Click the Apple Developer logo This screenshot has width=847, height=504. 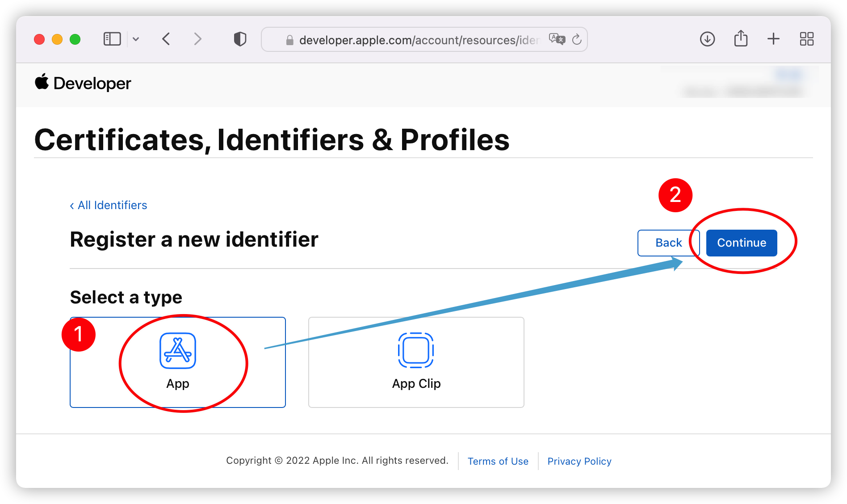pyautogui.click(x=83, y=83)
